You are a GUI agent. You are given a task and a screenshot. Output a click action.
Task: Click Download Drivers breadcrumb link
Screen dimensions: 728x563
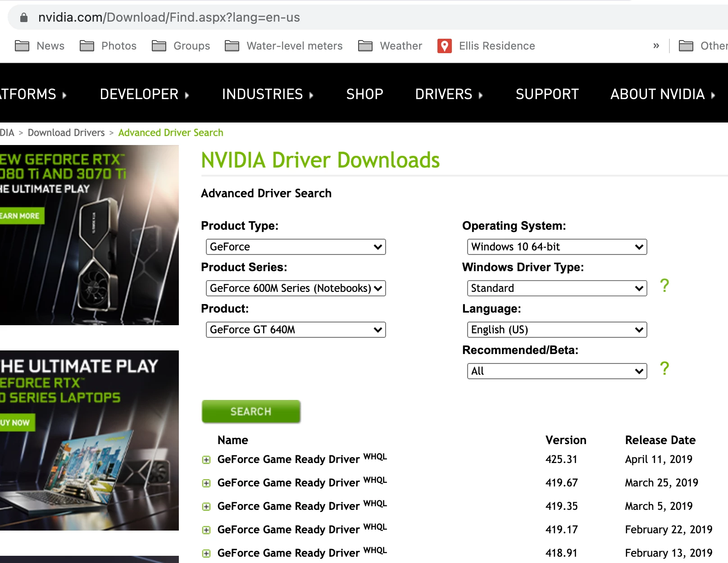pos(66,132)
